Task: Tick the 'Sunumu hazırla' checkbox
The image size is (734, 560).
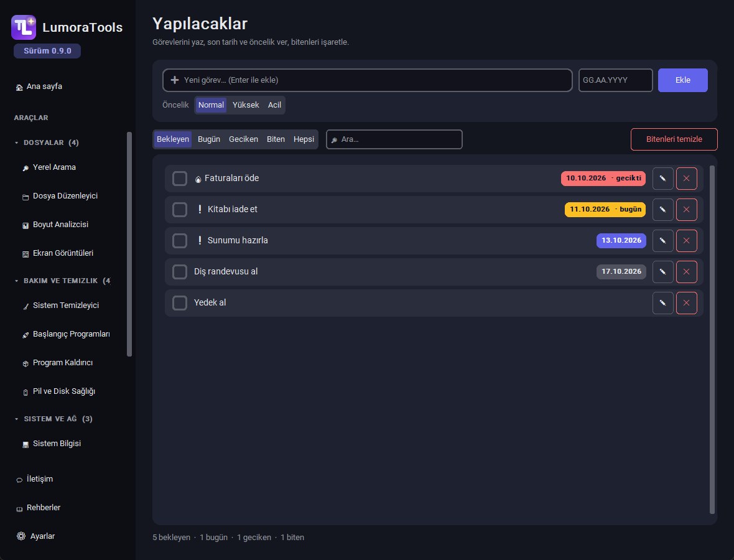Action: click(180, 241)
